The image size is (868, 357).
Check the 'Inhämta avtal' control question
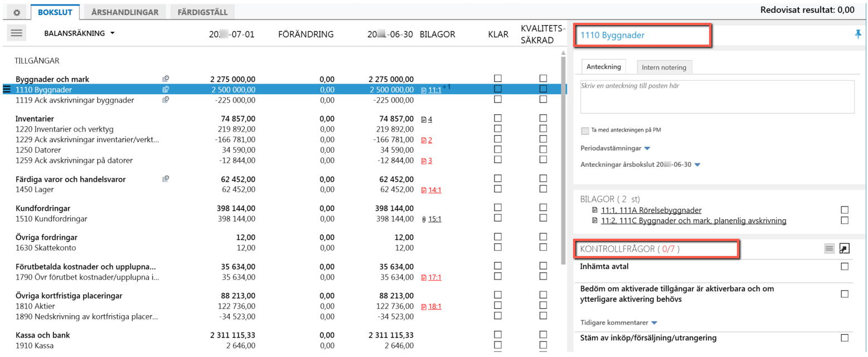tap(845, 267)
